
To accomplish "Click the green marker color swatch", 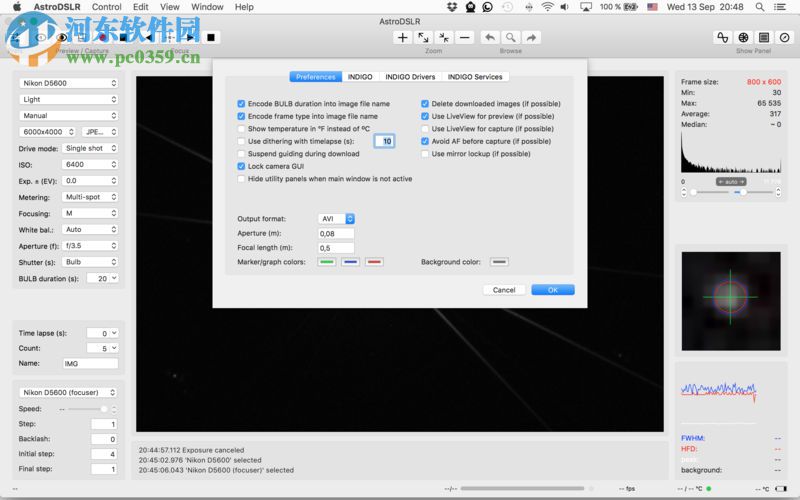I will [x=327, y=262].
